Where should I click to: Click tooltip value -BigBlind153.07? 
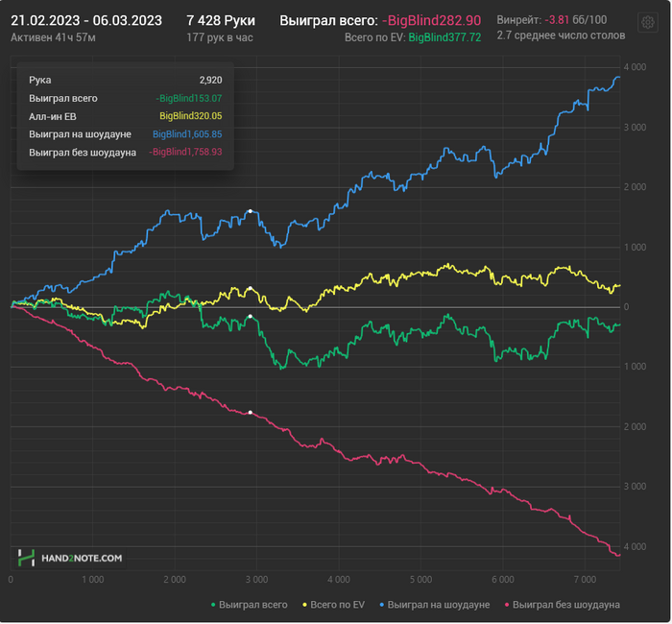coord(188,98)
